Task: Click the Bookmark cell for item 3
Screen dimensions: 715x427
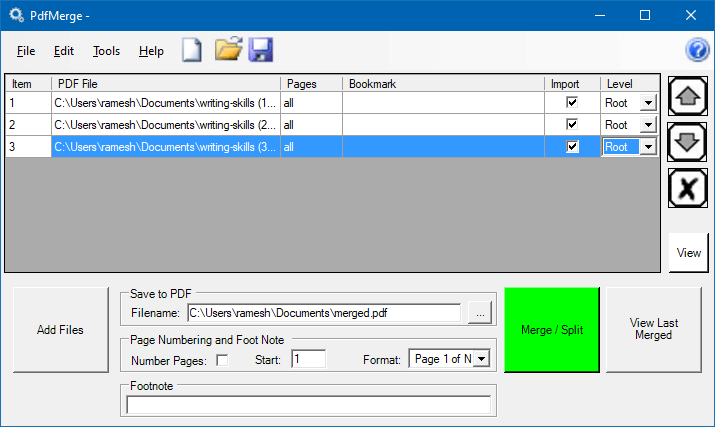Action: [443, 147]
